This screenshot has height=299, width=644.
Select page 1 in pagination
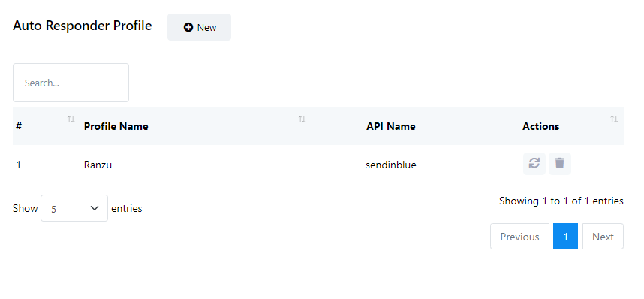[565, 237]
